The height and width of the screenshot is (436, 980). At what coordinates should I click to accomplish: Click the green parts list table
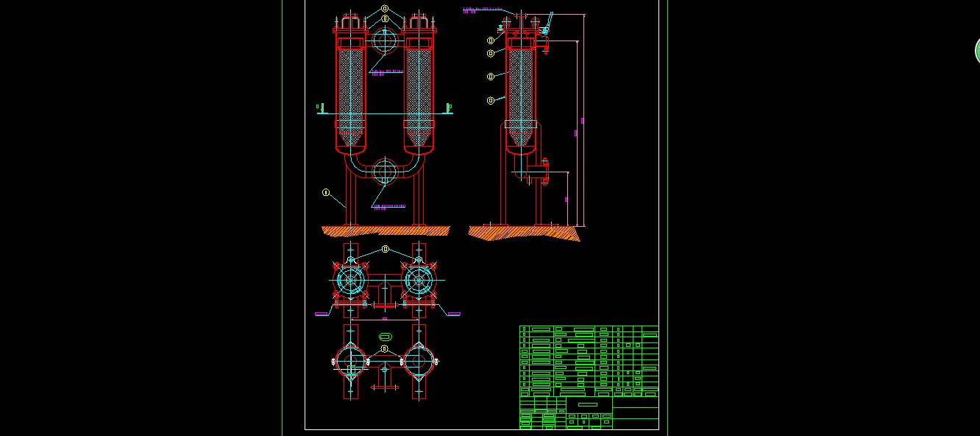click(x=589, y=361)
